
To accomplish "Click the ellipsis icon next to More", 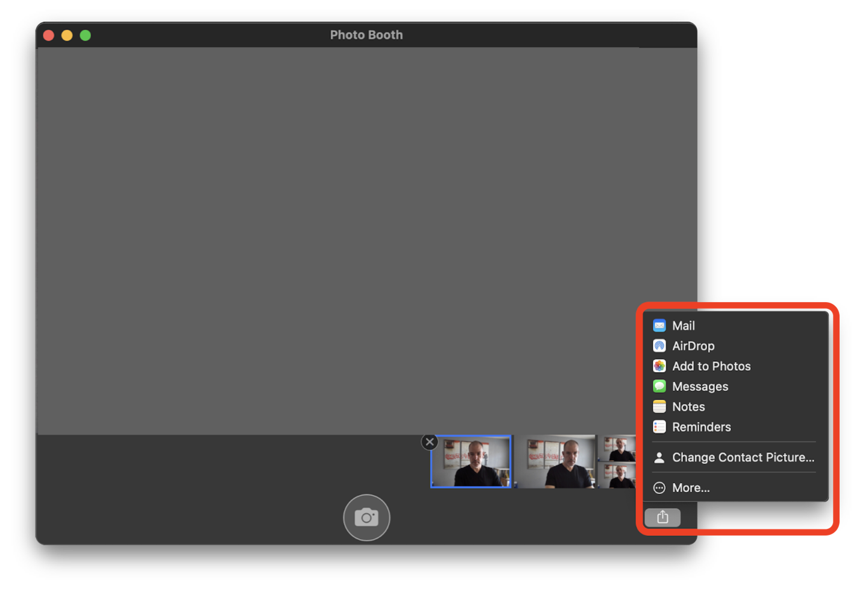I will (659, 487).
